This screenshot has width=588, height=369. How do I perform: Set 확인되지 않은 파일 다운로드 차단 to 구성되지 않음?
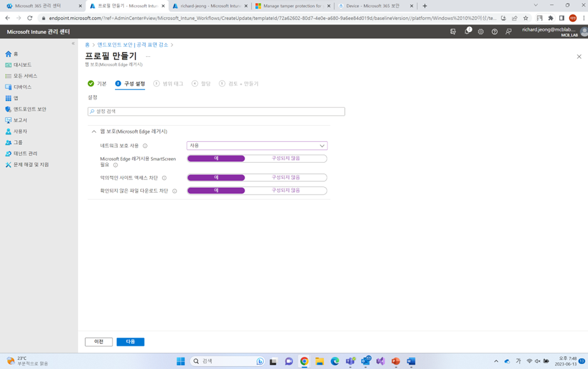point(286,191)
